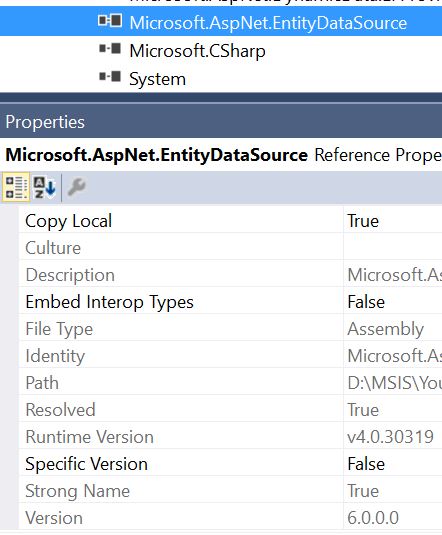Select the Microsoft.CSharp reference
Screen dimensions: 442x535
coord(197,51)
